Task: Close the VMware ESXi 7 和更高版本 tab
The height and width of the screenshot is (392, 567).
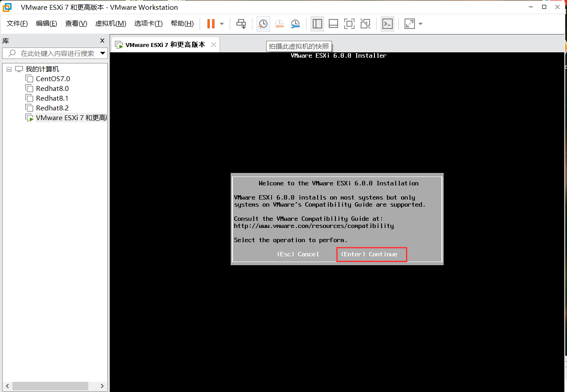Action: [213, 45]
